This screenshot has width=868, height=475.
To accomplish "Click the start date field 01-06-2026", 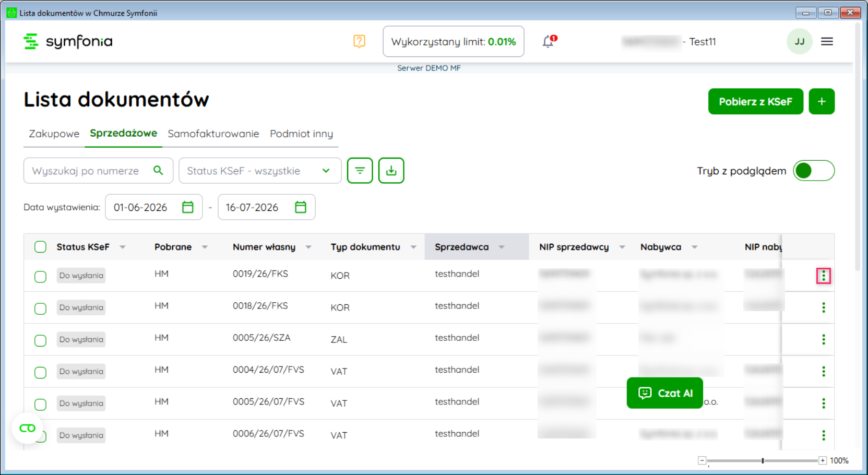I will tap(153, 207).
